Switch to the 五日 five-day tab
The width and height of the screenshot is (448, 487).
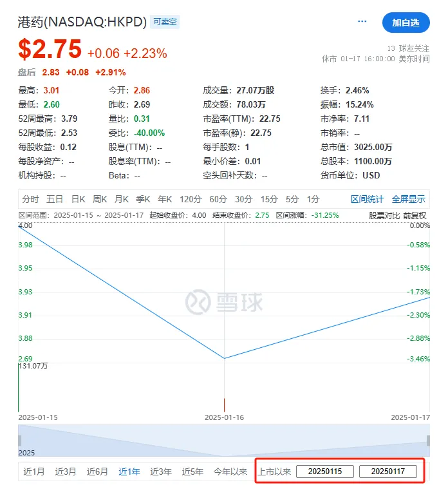[55, 199]
